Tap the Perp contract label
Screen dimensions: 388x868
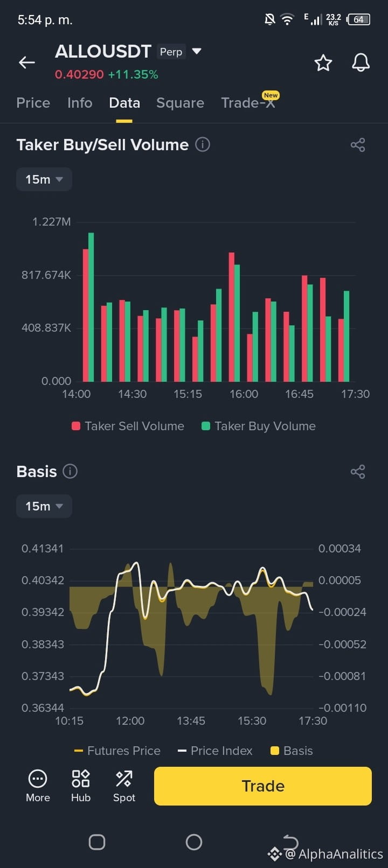coord(171,52)
